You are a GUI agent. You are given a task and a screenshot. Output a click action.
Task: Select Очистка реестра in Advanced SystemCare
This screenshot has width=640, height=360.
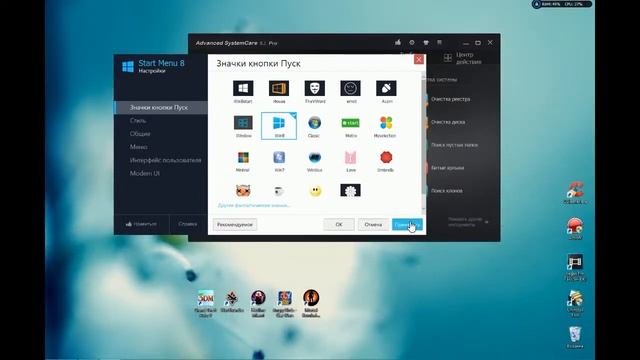[x=451, y=99]
